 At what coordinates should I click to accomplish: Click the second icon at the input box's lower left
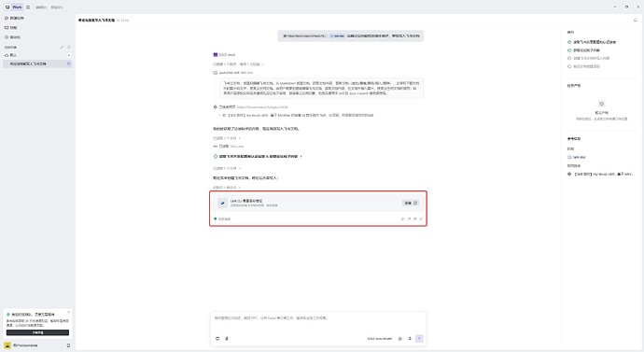(x=227, y=338)
